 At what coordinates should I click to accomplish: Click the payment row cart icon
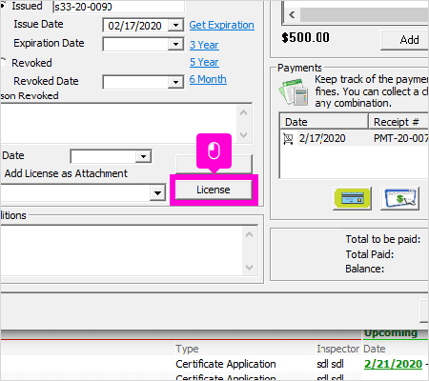pyautogui.click(x=288, y=139)
